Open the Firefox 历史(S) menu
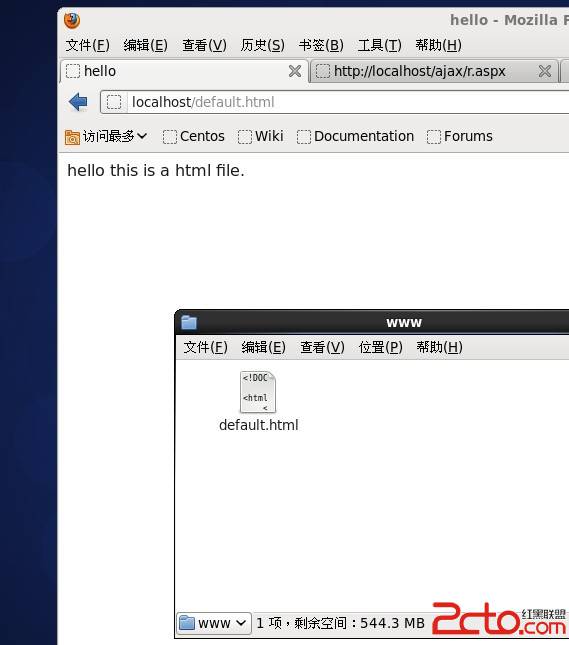 point(262,45)
